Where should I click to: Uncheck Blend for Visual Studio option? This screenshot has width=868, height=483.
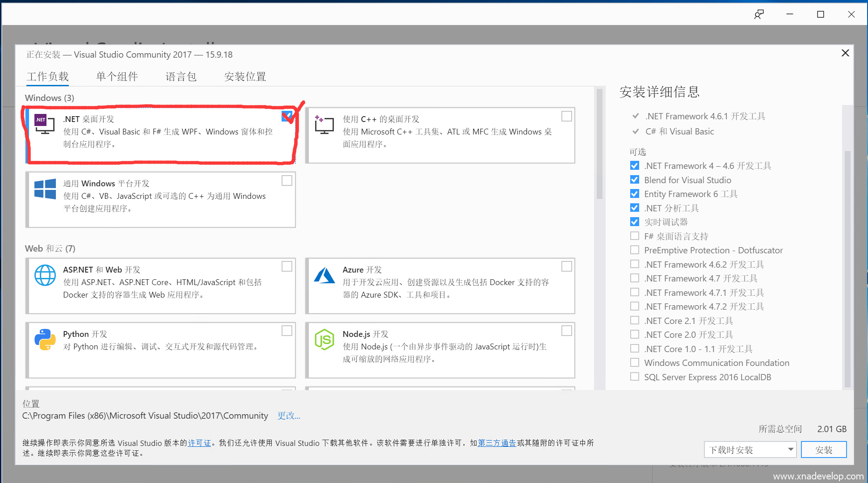tap(634, 180)
